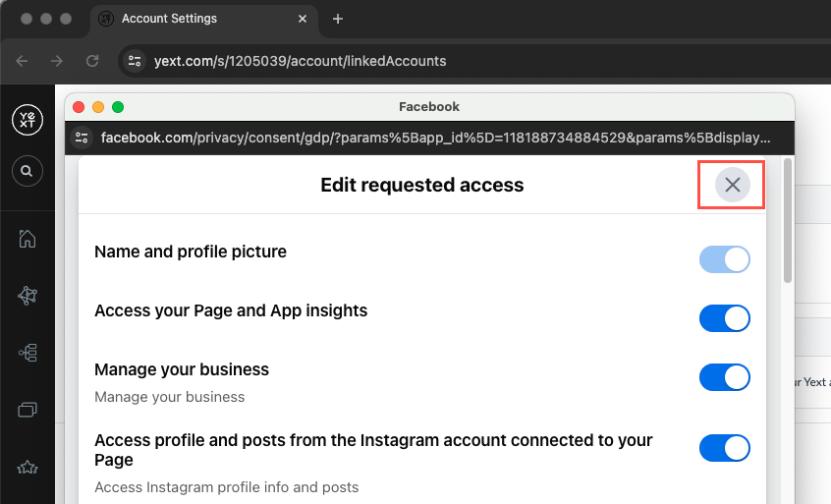Viewport: 831px width, 504px height.
Task: Open a new browser tab
Action: pyautogui.click(x=338, y=19)
